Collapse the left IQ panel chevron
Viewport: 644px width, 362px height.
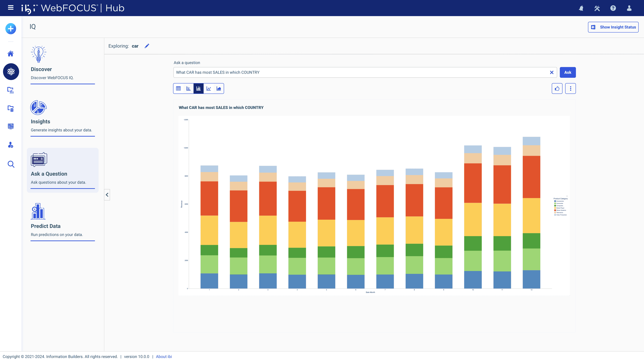(107, 195)
